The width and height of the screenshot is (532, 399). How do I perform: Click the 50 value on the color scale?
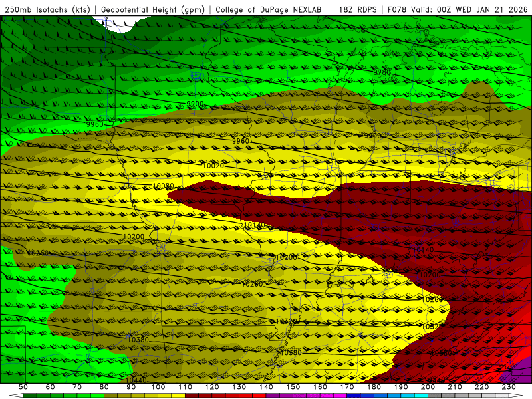coord(23,387)
